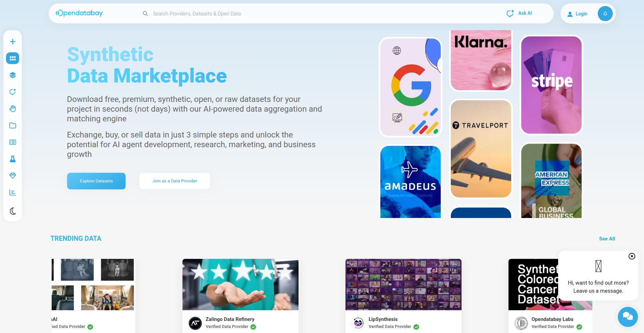Open the American Express provider card
This screenshot has height=333, width=644.
(551, 181)
